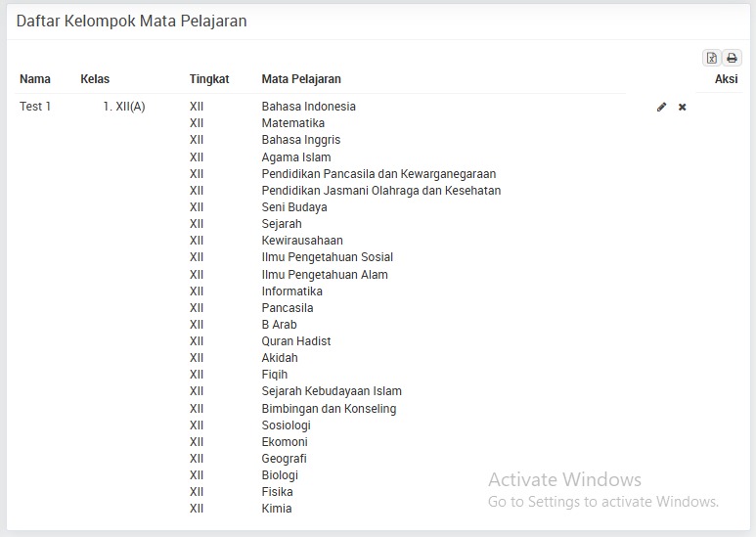This screenshot has width=756, height=537.
Task: Select Ekomoni subject
Action: pyautogui.click(x=285, y=441)
